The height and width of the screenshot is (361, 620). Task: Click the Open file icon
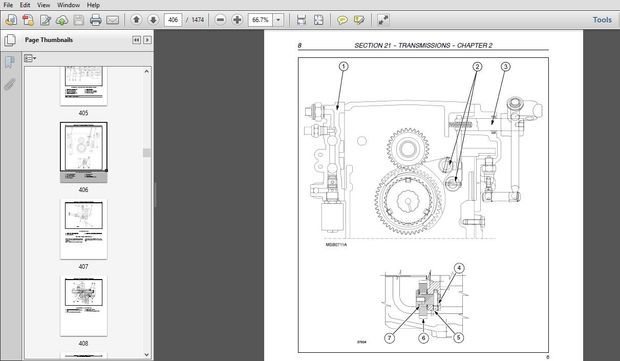[11, 20]
